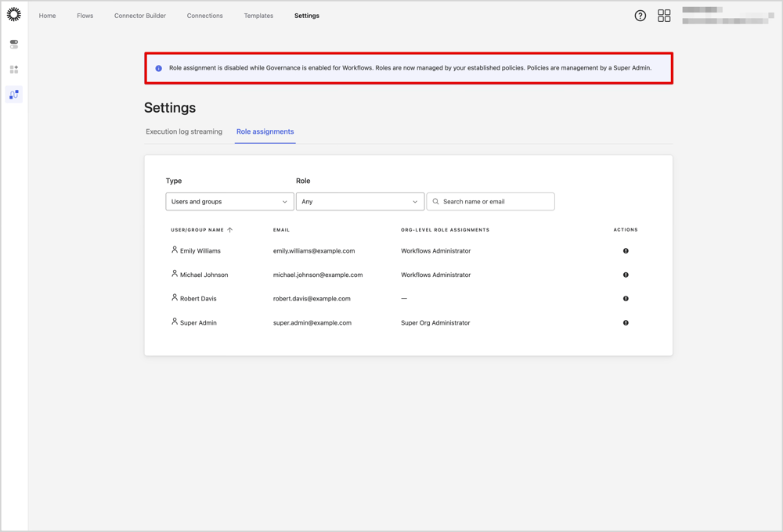The image size is (783, 532).
Task: Expand the Role dropdown set to Any
Action: (x=360, y=201)
